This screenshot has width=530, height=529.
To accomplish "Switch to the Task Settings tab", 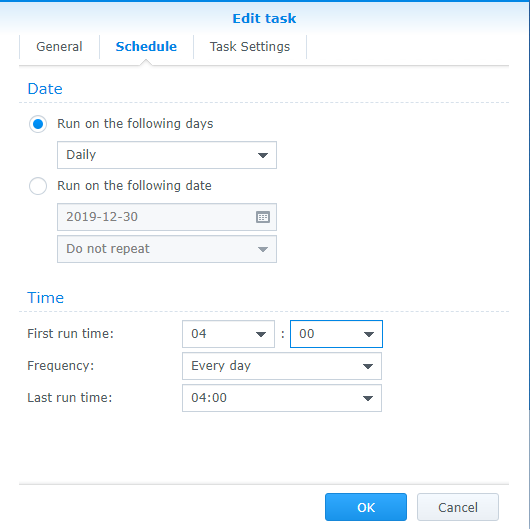I will [x=250, y=47].
